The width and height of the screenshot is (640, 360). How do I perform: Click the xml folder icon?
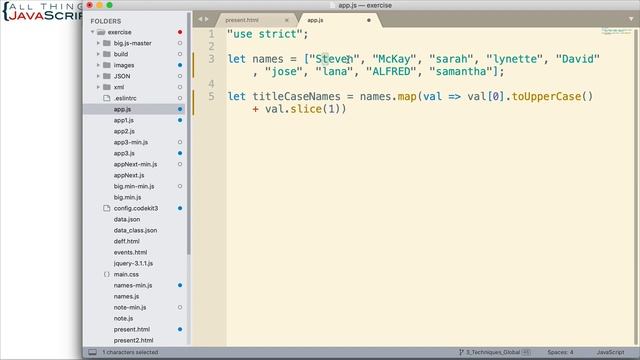(107, 87)
